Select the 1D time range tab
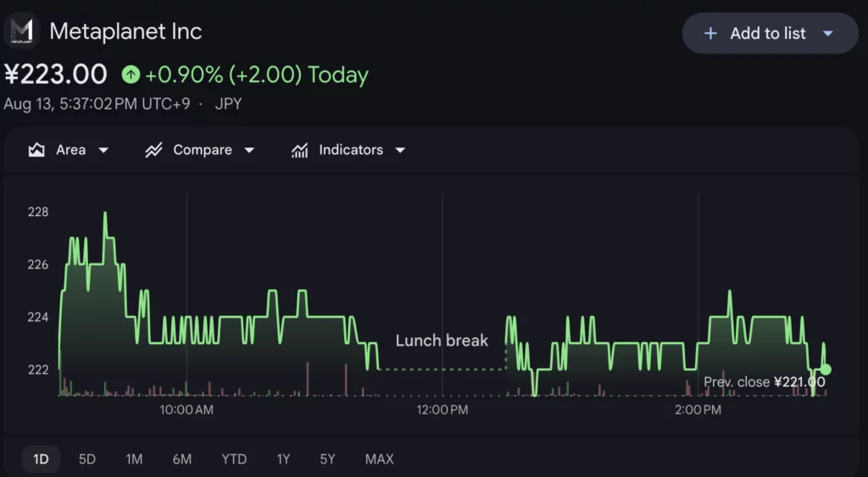The width and height of the screenshot is (868, 477). 41,459
